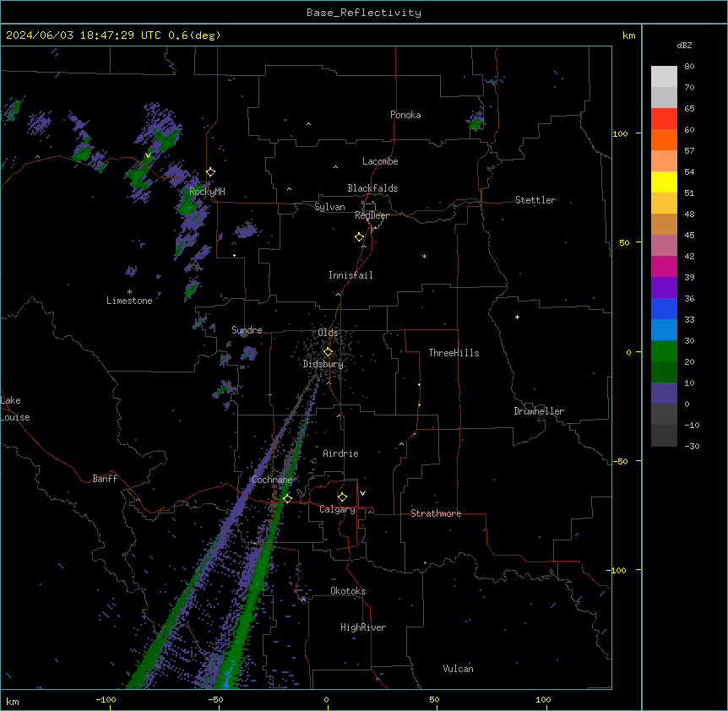Click the Didsbury label
This screenshot has width=728, height=711.
point(323,364)
